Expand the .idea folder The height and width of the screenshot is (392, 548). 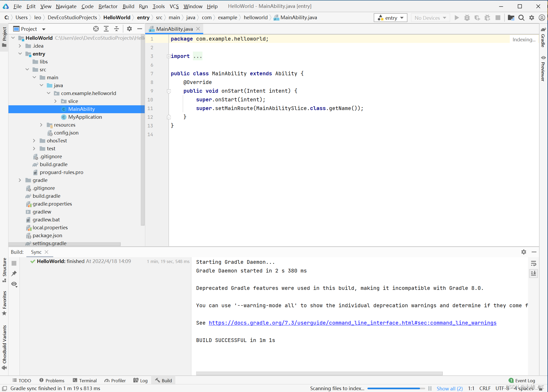[20, 46]
